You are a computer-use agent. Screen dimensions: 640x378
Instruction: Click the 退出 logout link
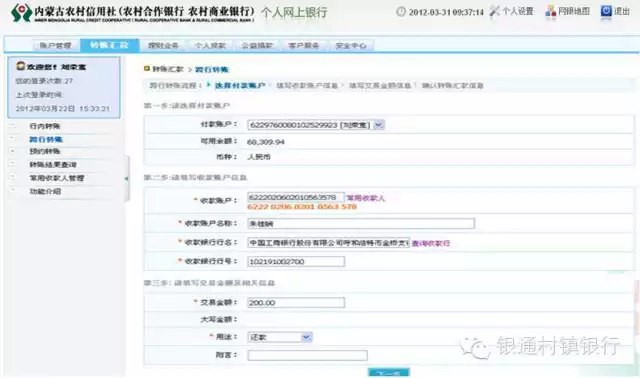click(x=622, y=11)
